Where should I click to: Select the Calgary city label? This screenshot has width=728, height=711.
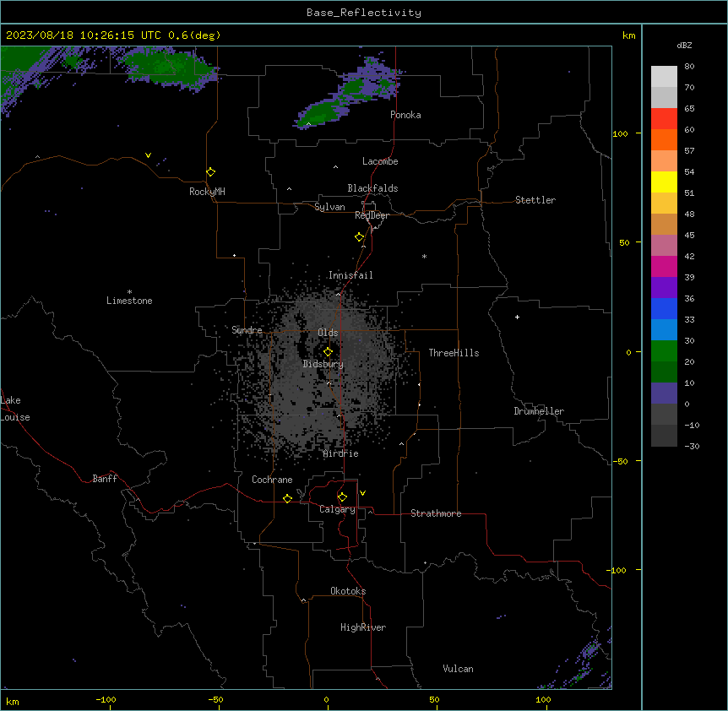click(x=337, y=509)
